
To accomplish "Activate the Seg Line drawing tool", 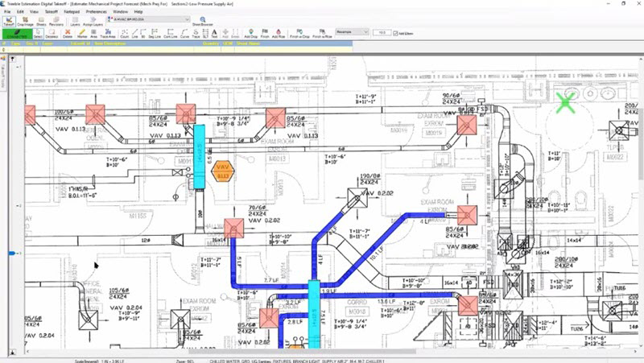I will pos(155,34).
